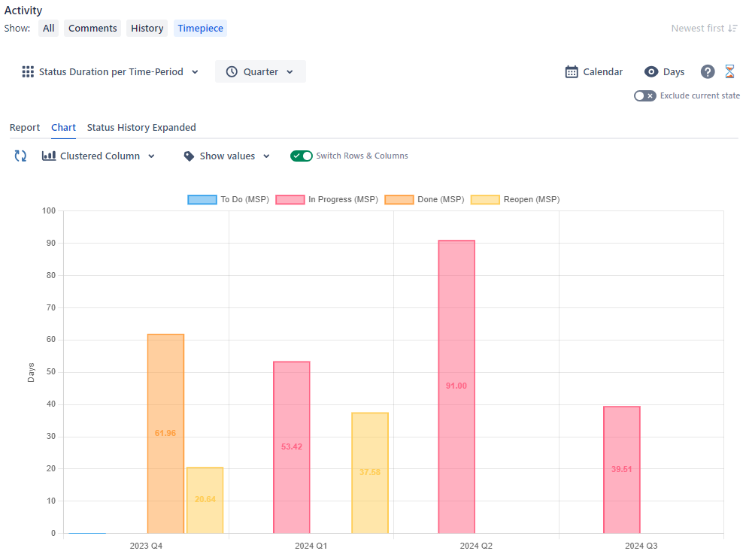Click the tall In Progress bar for 2024 Q2
The width and height of the screenshot is (746, 560).
click(456, 383)
